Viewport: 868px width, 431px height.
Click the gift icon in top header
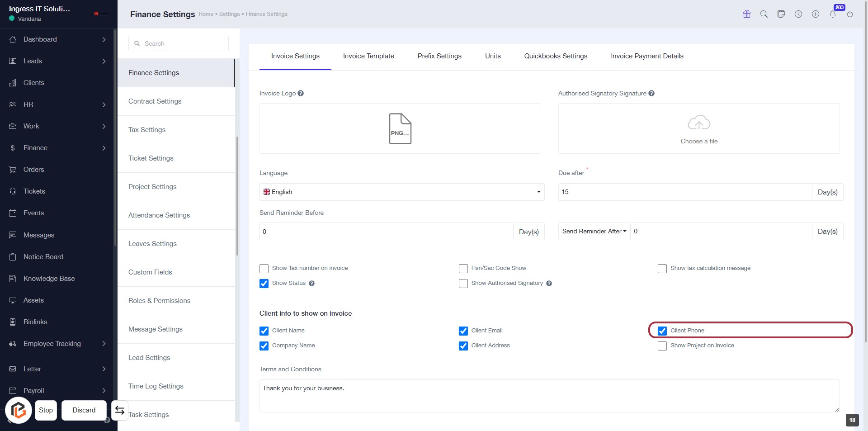746,14
